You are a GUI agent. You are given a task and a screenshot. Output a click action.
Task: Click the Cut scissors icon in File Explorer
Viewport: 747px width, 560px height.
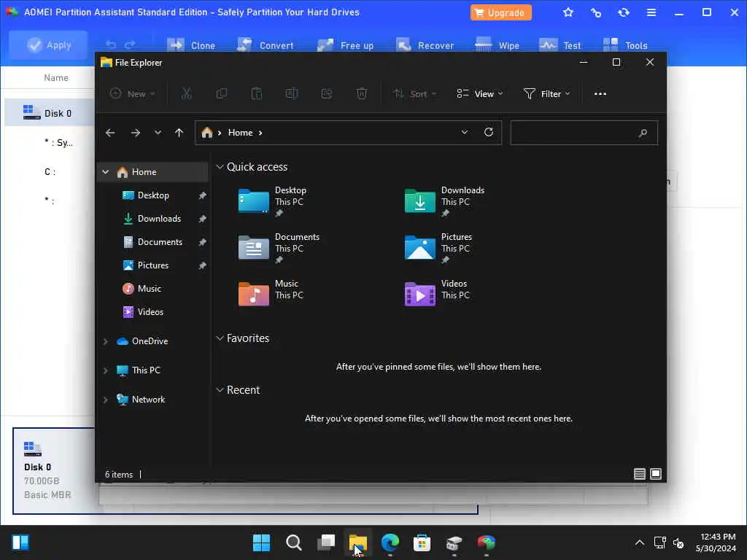187,94
